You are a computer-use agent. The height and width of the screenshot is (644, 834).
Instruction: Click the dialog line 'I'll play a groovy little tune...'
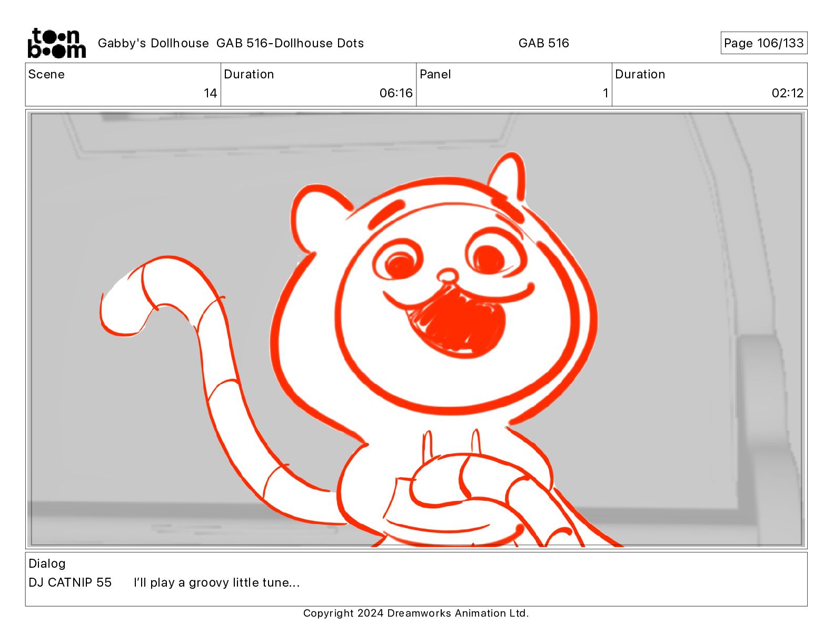[216, 582]
